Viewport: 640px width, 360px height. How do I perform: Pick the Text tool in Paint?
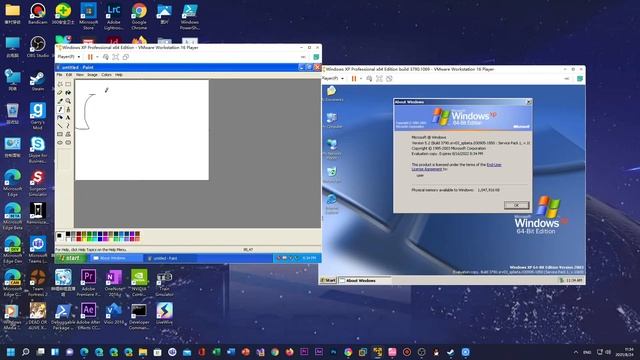point(68,118)
